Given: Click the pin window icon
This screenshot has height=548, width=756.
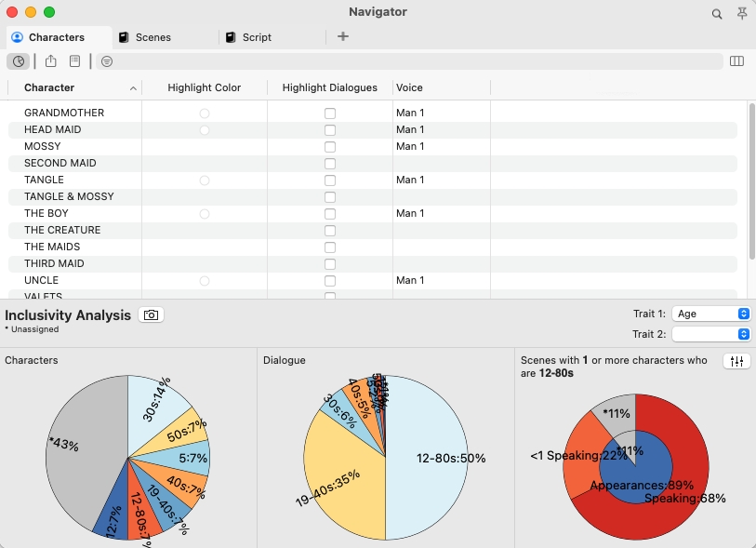Looking at the screenshot, I should click(741, 14).
